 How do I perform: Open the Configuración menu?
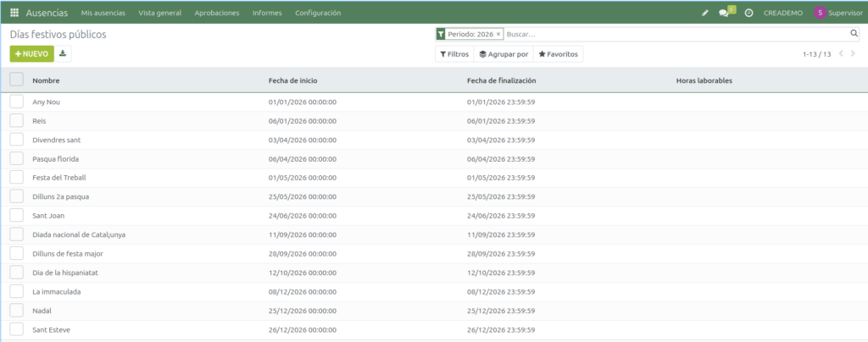[x=318, y=13]
